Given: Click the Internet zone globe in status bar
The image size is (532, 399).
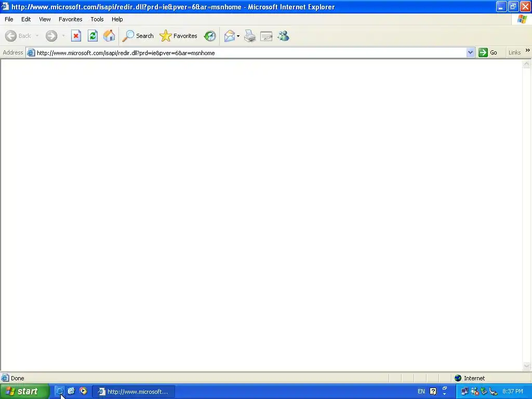Looking at the screenshot, I should 458,378.
